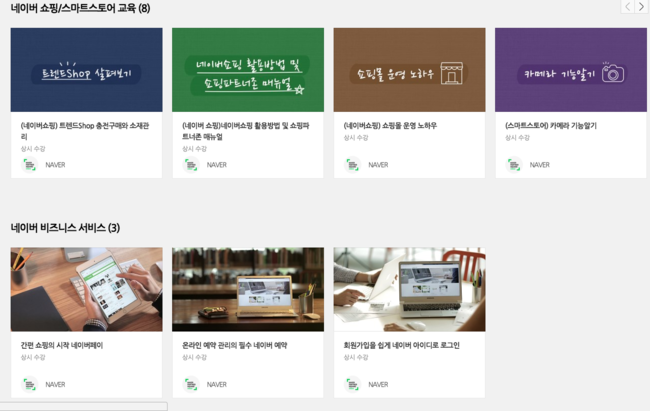Viewport: 650px width, 411px height.
Task: Click the horizontal scrollbar at the bottom
Action: (84, 406)
